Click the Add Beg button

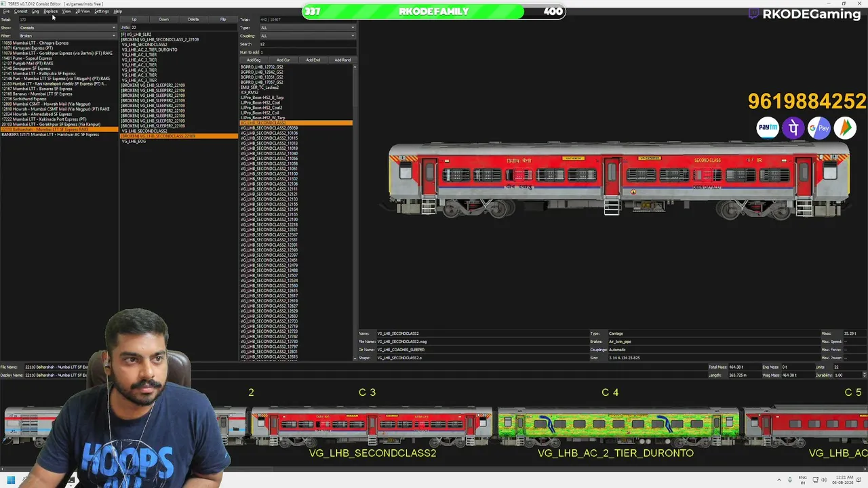[254, 60]
